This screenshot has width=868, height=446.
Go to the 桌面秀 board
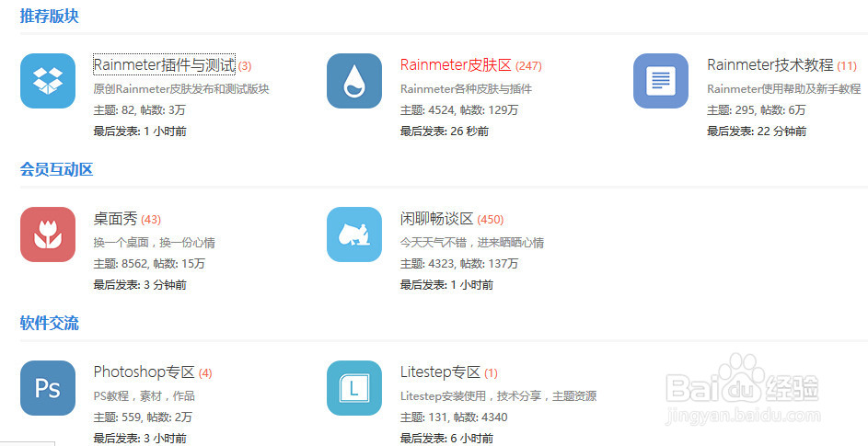(115, 219)
